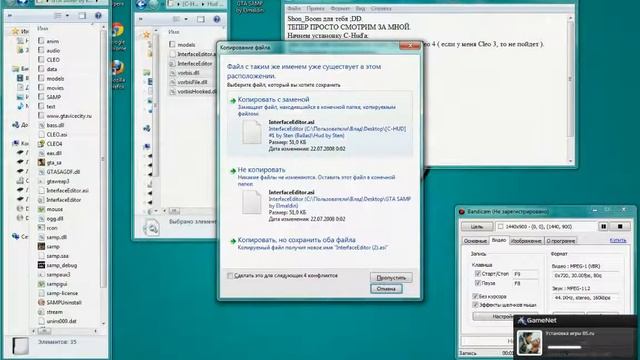Click the Пропустить button
This screenshot has width=640, height=360.
click(x=391, y=278)
